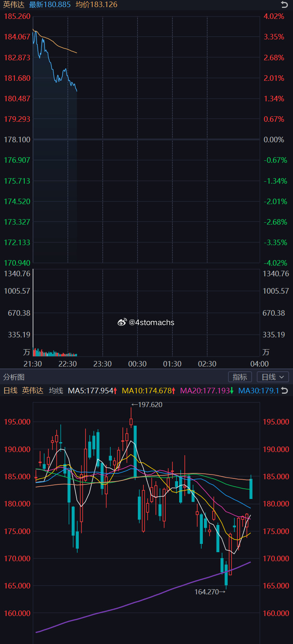This screenshot has width=293, height=644.
Task: Click the back arrow icon at top right
Action: 284,5
